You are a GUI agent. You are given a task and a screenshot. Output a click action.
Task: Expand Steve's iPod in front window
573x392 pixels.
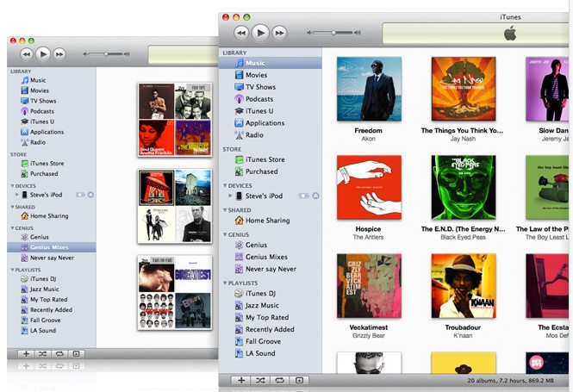click(x=230, y=196)
